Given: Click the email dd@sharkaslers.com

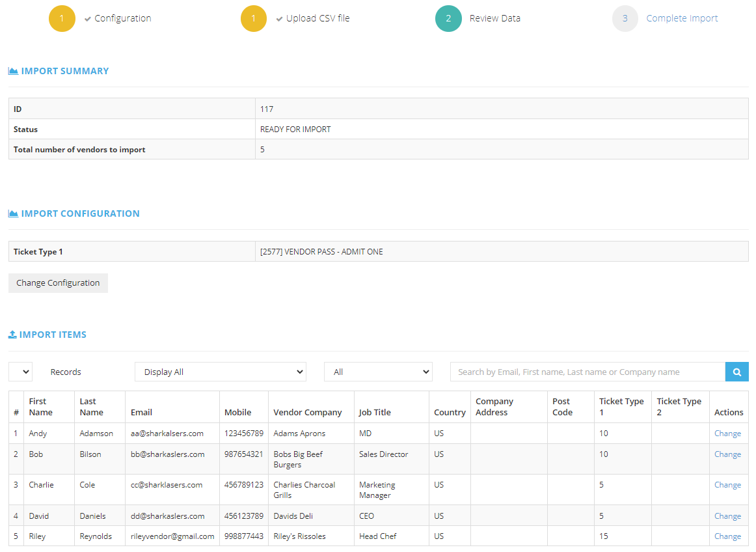Looking at the screenshot, I should tap(167, 516).
